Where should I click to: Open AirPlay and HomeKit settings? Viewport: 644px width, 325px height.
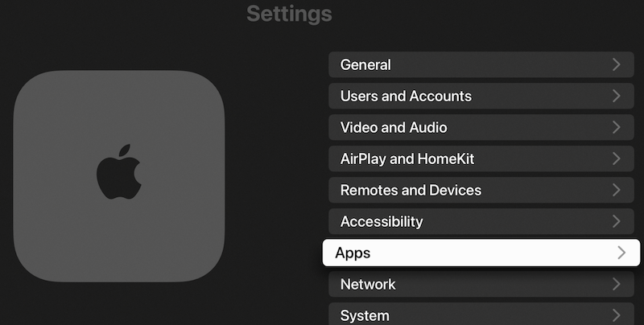pos(481,158)
